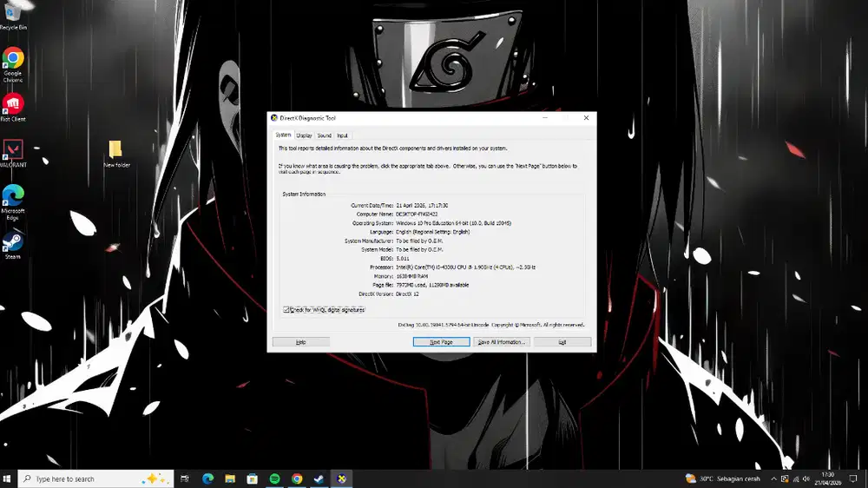The image size is (868, 488).
Task: Open Task View in the taskbar
Action: 185,478
